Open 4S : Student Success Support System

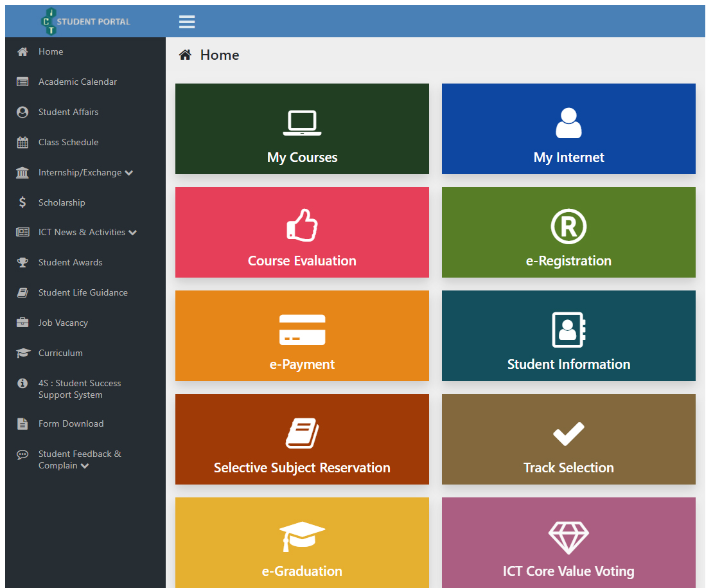[80, 389]
